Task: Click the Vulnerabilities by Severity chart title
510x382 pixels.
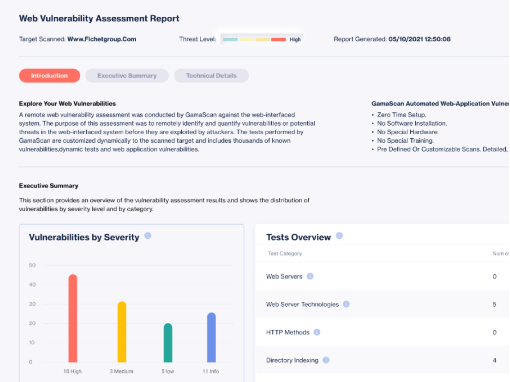Action: point(84,237)
